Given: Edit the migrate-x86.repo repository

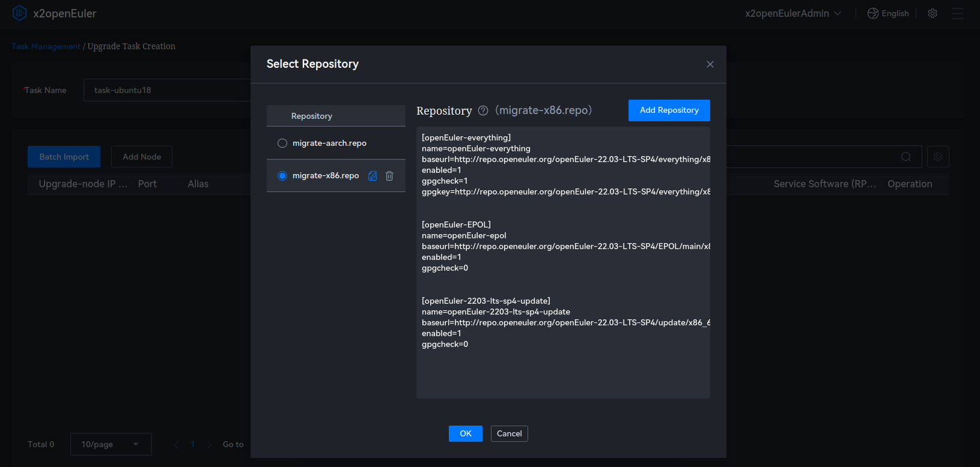Looking at the screenshot, I should [373, 176].
